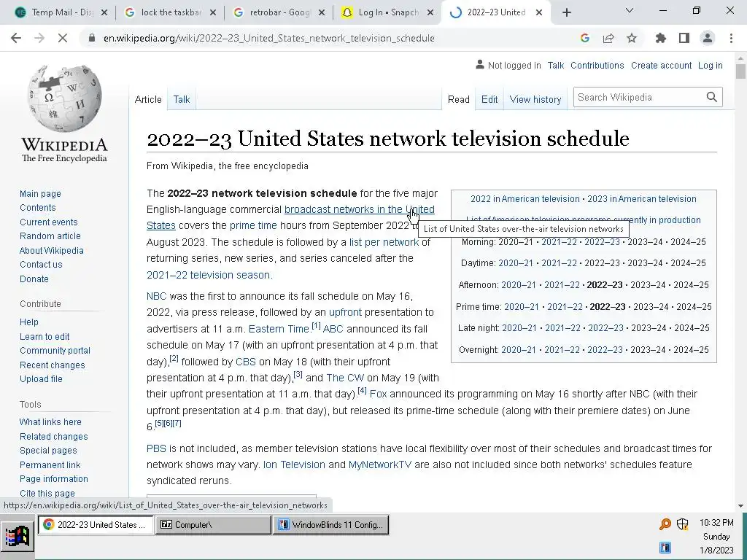Open the Current events link
This screenshot has width=747, height=560.
pyautogui.click(x=49, y=222)
